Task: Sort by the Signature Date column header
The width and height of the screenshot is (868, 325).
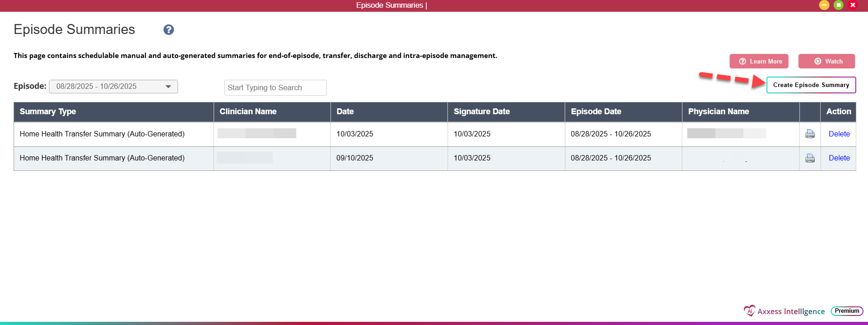Action: [x=482, y=112]
